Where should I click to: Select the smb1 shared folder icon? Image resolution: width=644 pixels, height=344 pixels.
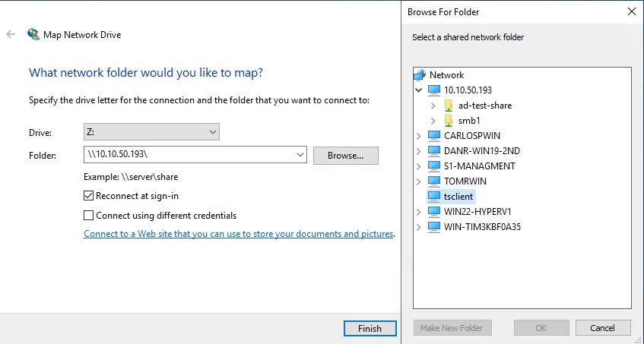[x=449, y=121]
